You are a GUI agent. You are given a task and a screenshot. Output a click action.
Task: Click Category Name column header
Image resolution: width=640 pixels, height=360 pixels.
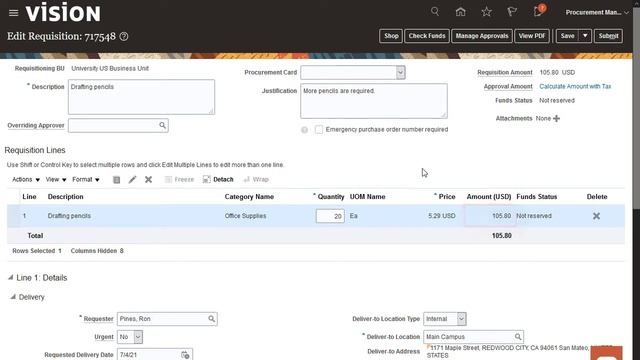click(x=249, y=197)
